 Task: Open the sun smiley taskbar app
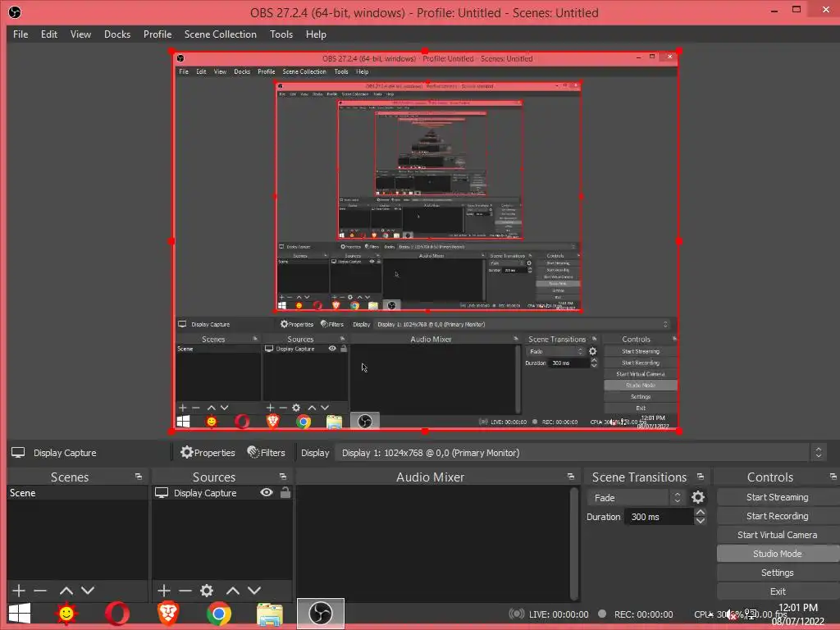66,614
